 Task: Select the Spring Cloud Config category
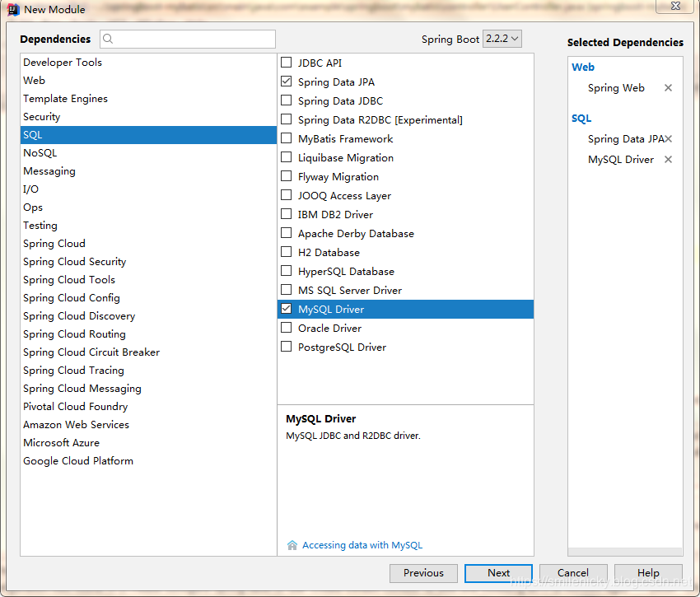click(148, 298)
